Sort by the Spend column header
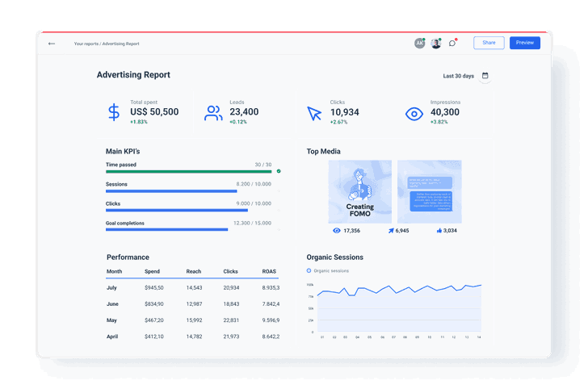The width and height of the screenshot is (588, 389). click(152, 271)
